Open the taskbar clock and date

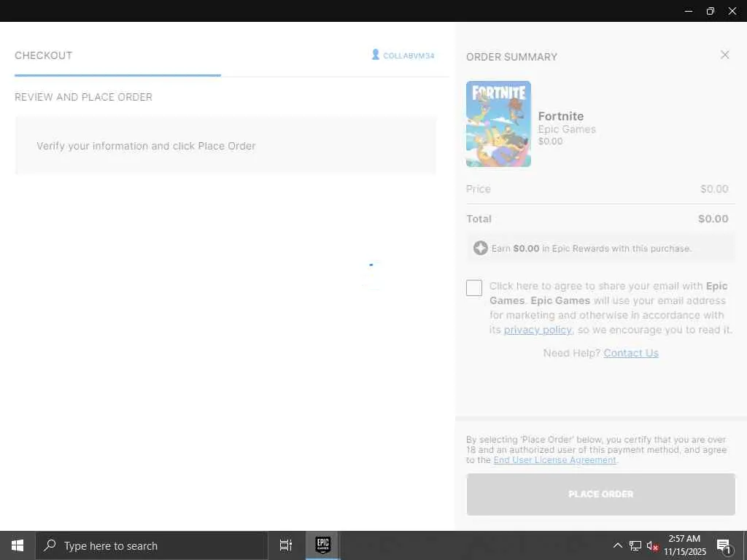684,545
